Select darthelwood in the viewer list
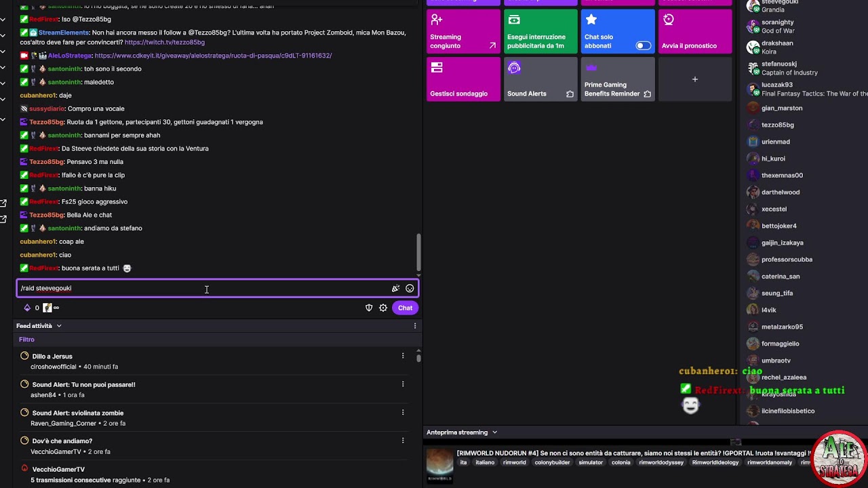 pyautogui.click(x=781, y=192)
